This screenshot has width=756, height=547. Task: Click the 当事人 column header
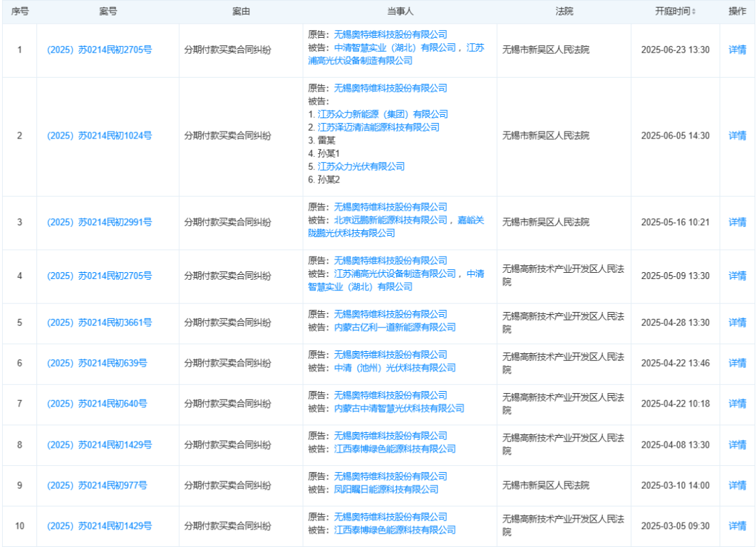400,12
